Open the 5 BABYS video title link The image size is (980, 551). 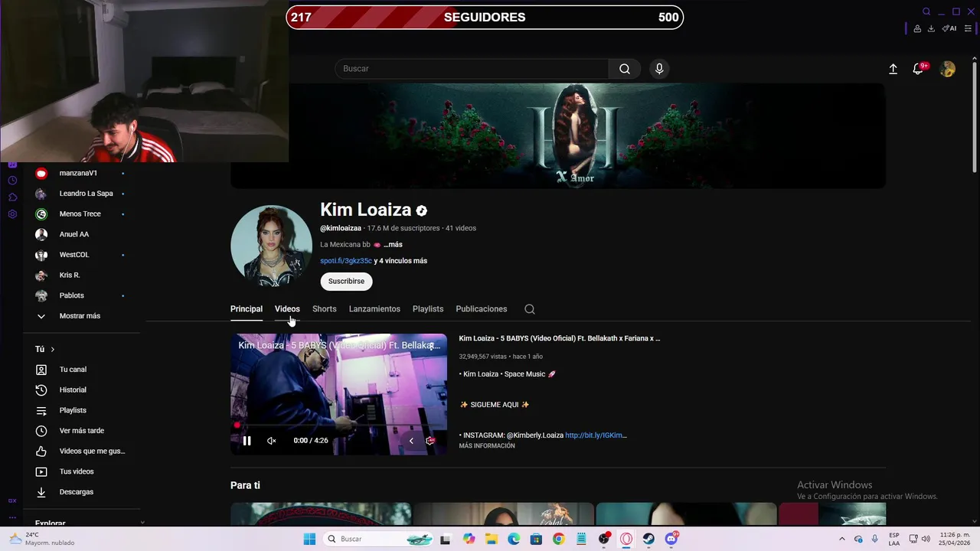tap(560, 338)
